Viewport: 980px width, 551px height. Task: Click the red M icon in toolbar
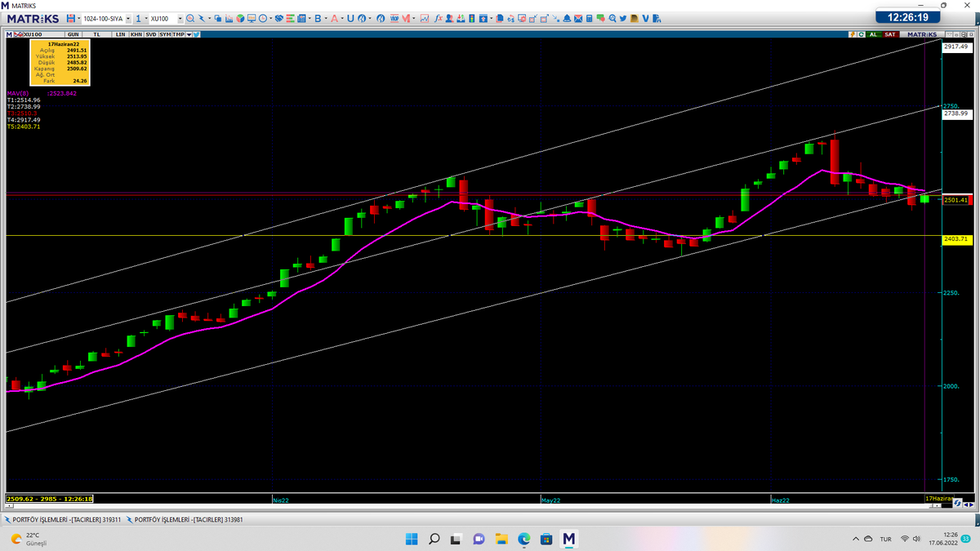406,18
